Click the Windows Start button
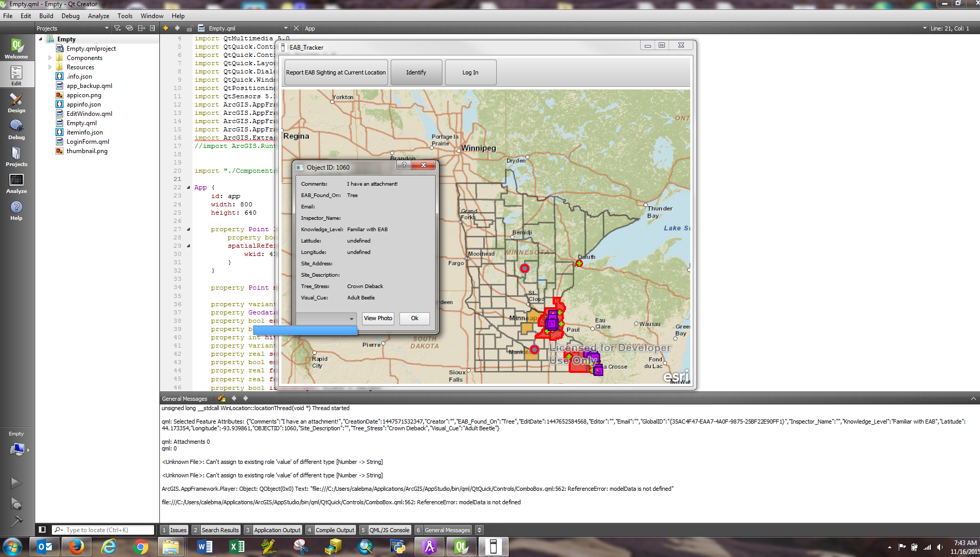980x557 pixels. (x=12, y=547)
